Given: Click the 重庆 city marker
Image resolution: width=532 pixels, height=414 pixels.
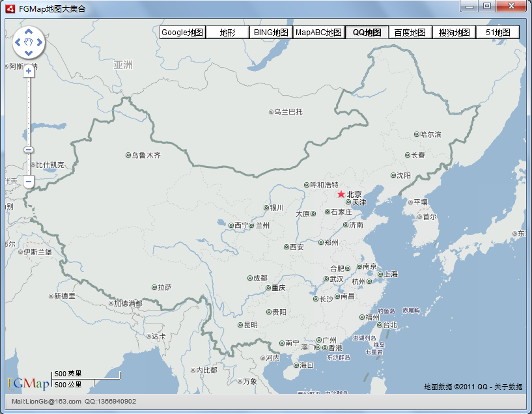Looking at the screenshot, I should (x=268, y=288).
